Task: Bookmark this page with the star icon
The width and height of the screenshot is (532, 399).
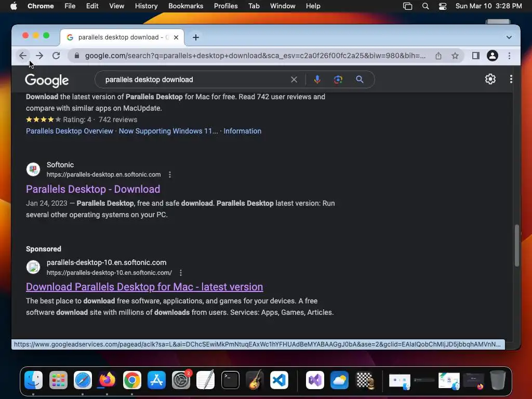Action: coord(455,56)
